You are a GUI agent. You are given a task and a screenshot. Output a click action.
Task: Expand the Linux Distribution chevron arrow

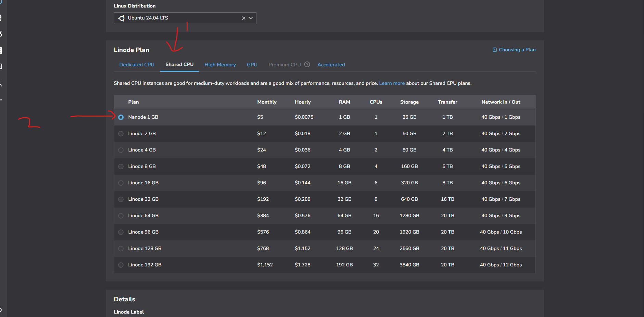point(251,18)
